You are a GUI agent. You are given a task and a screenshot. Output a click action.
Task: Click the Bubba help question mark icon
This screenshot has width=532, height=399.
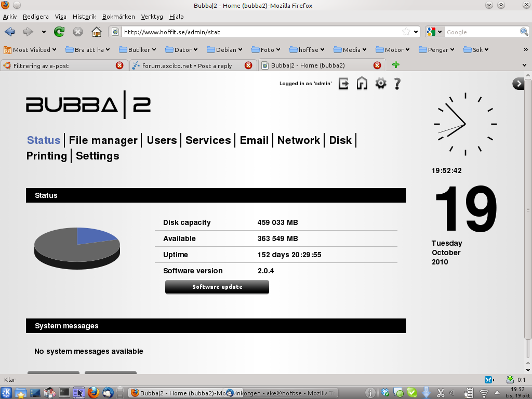point(397,84)
